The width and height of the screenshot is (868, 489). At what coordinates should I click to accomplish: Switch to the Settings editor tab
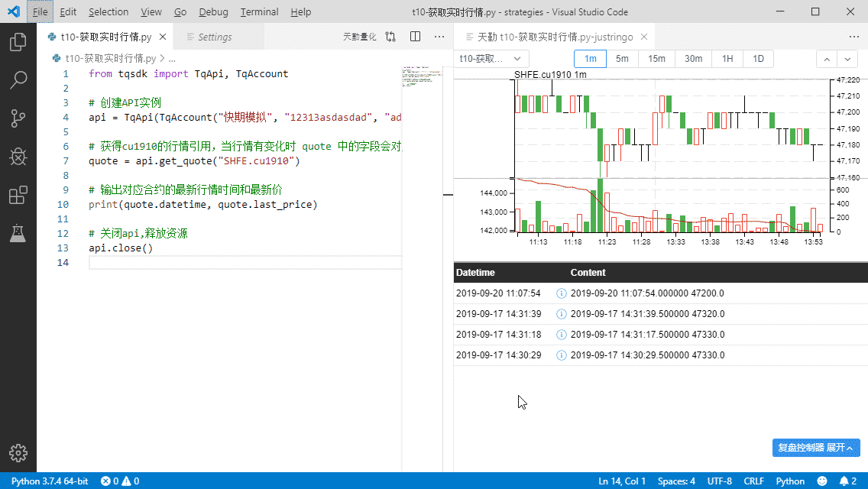pos(219,37)
